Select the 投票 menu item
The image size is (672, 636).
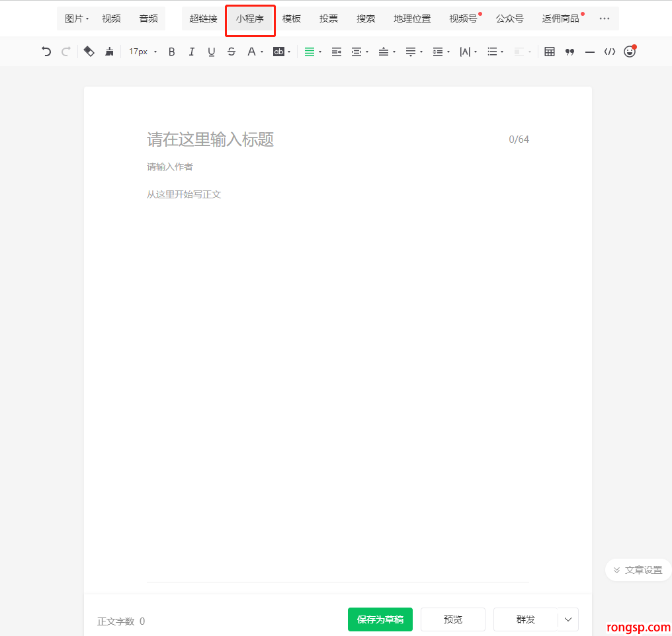[329, 19]
